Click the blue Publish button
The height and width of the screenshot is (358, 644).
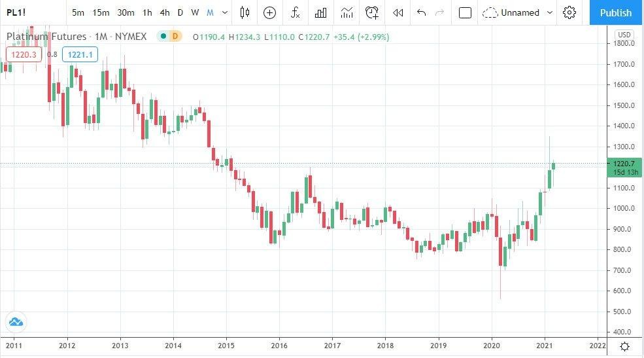[x=616, y=12]
